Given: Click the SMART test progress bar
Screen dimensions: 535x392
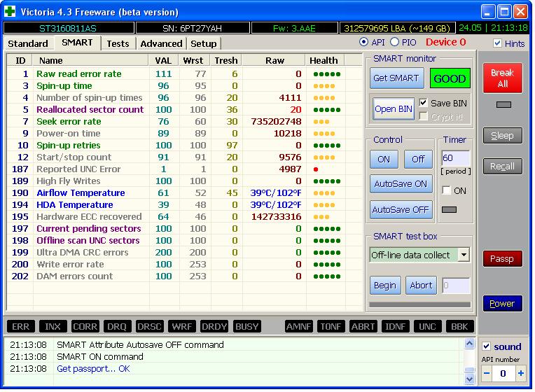Looking at the screenshot, I should (419, 304).
